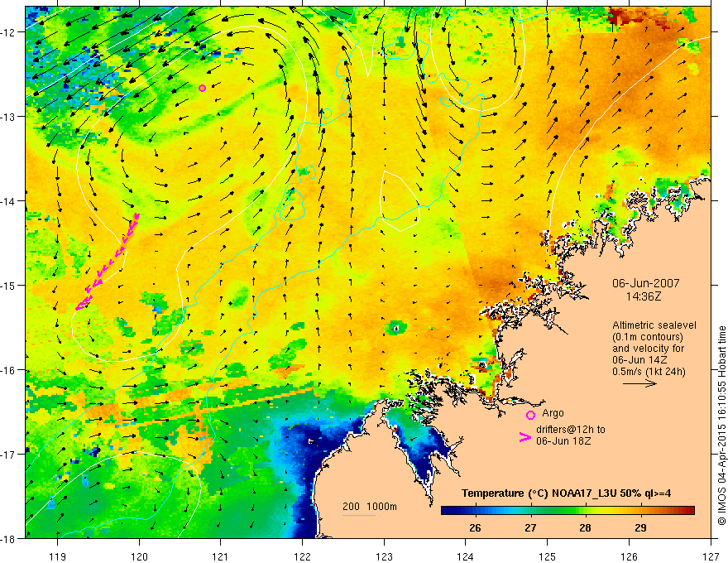This screenshot has width=728, height=563.
Task: Click the 'Argo' legend label
Action: [553, 413]
